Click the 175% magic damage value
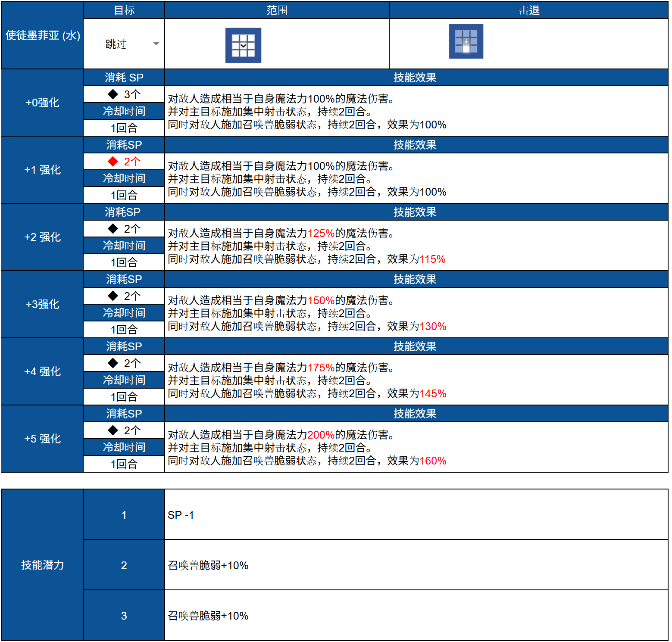Viewport: 672px width, 642px height. (321, 368)
